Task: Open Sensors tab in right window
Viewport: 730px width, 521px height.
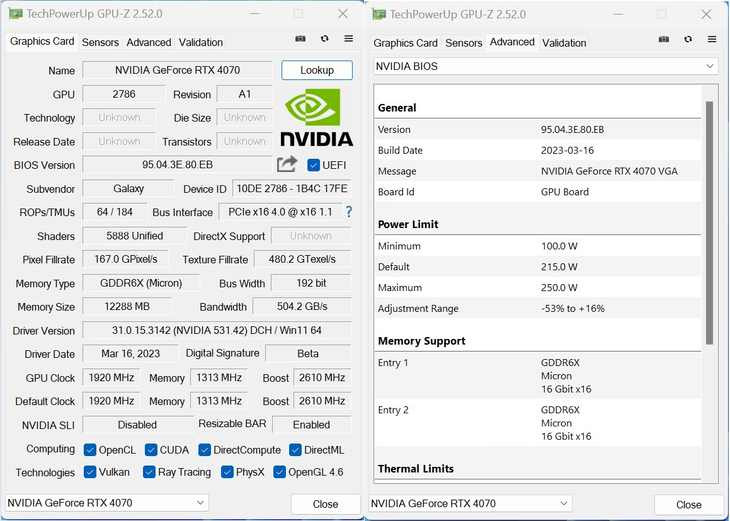Action: (463, 43)
